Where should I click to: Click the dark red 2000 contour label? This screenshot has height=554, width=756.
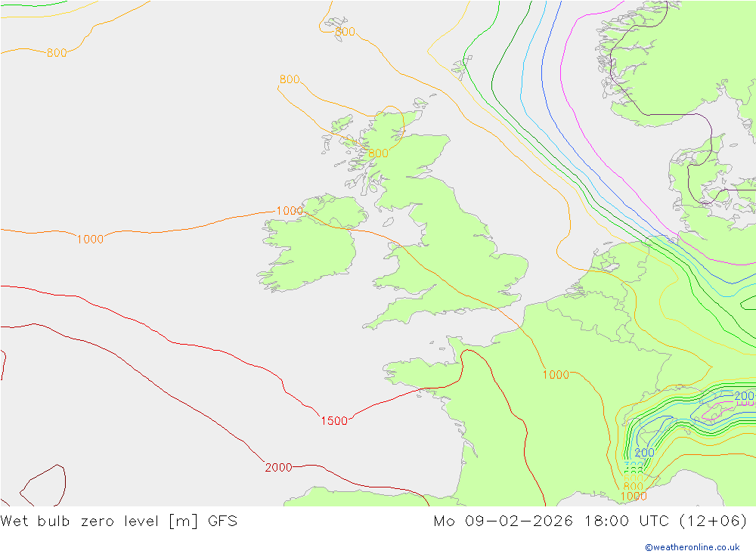click(x=279, y=467)
